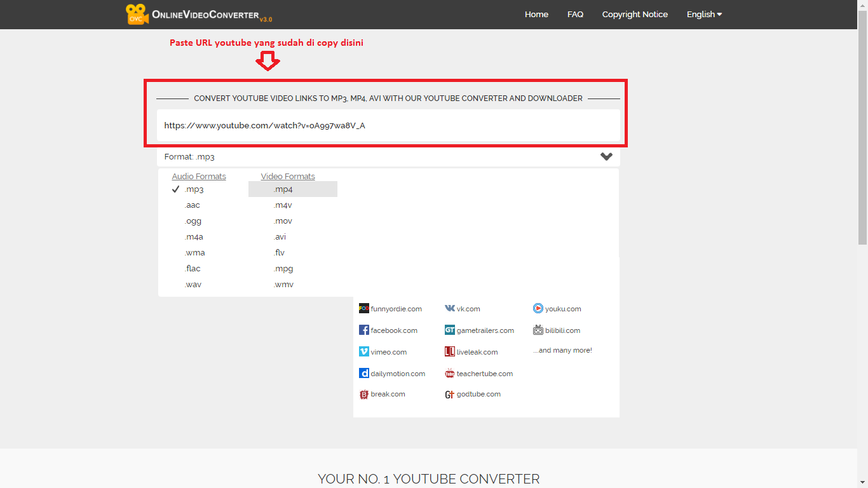Select the .ogg audio format

pyautogui.click(x=193, y=221)
